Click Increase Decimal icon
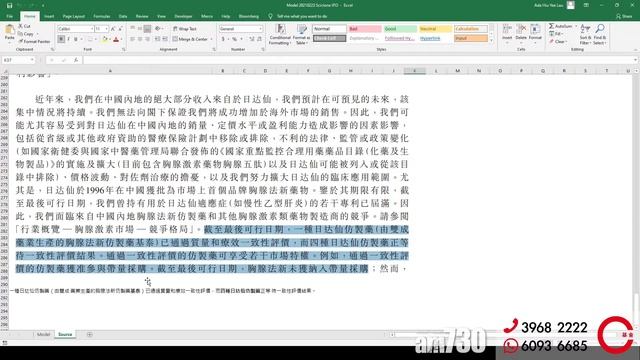Image resolution: width=640 pixels, height=360 pixels. coord(252,39)
